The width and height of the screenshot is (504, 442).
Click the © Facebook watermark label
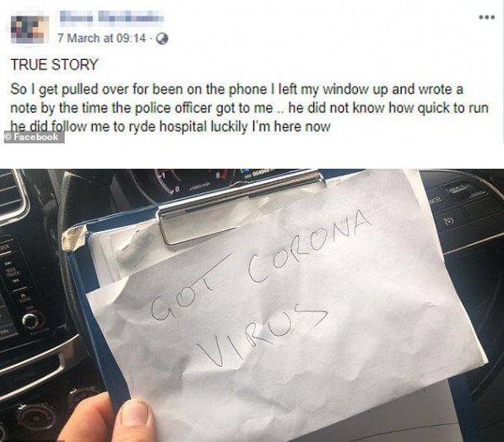(34, 137)
